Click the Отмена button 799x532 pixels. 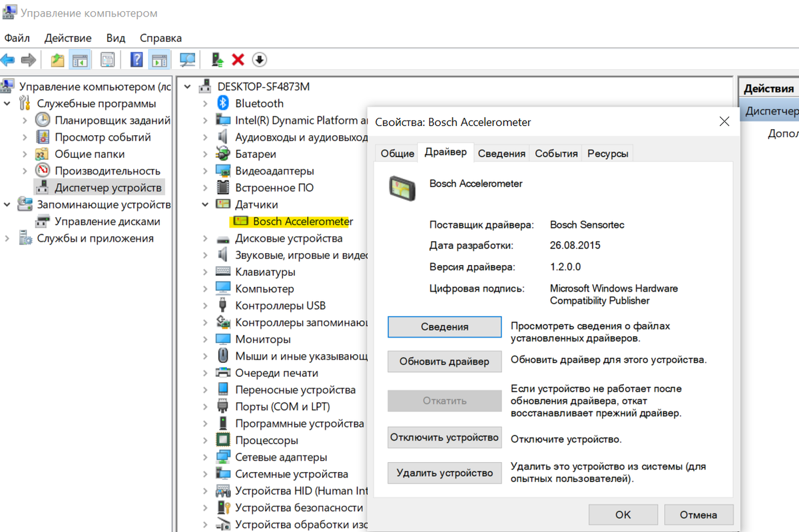click(x=698, y=515)
